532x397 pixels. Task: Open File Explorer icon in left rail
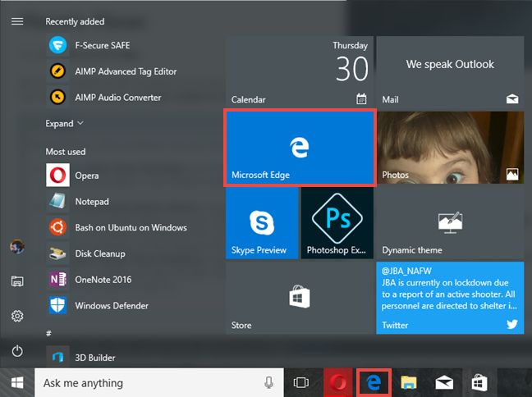17,281
